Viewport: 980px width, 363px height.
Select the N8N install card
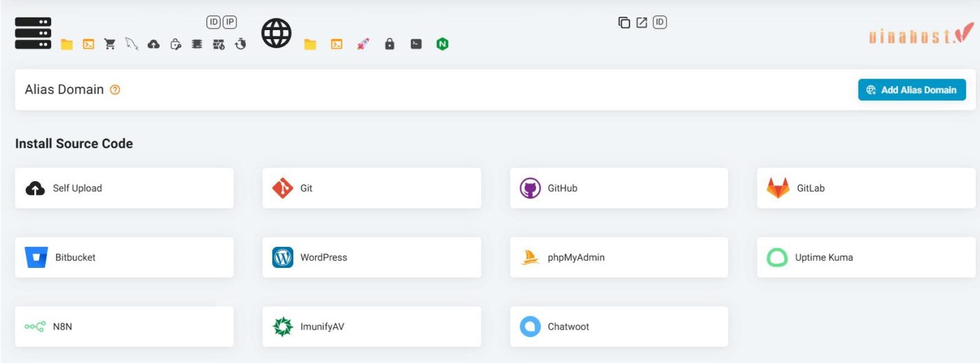pyautogui.click(x=125, y=327)
